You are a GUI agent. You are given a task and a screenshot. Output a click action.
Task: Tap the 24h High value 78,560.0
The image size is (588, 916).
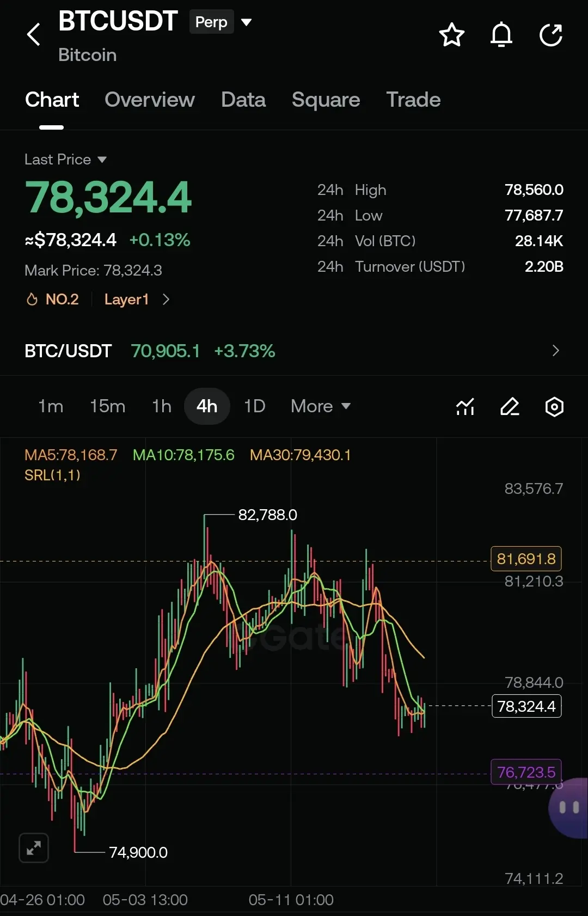click(x=534, y=190)
